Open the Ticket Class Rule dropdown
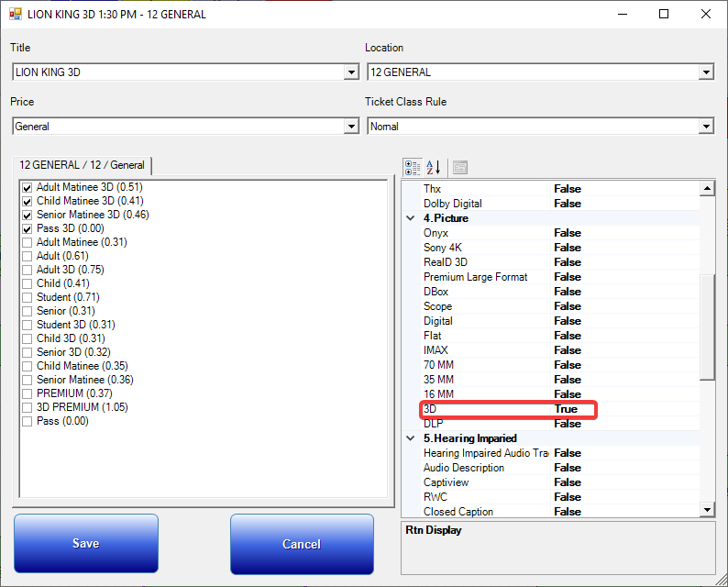 [x=706, y=127]
